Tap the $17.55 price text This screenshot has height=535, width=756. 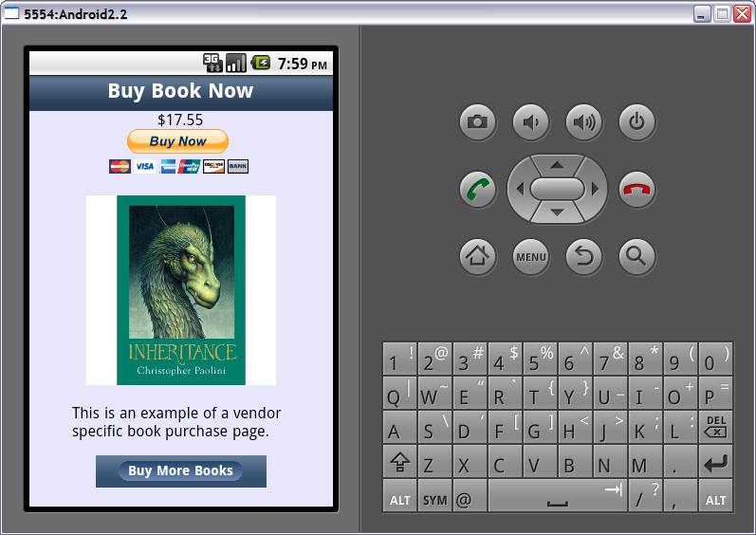point(180,120)
